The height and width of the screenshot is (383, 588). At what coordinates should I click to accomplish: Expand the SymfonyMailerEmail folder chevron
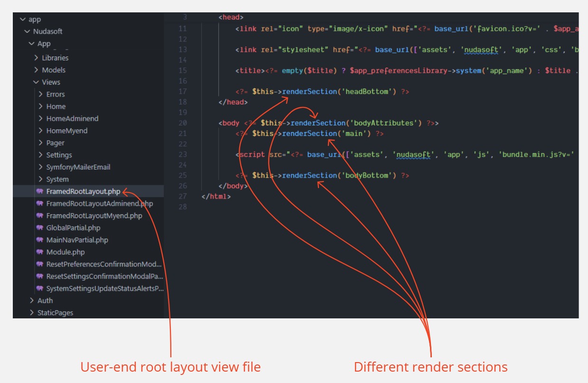40,167
